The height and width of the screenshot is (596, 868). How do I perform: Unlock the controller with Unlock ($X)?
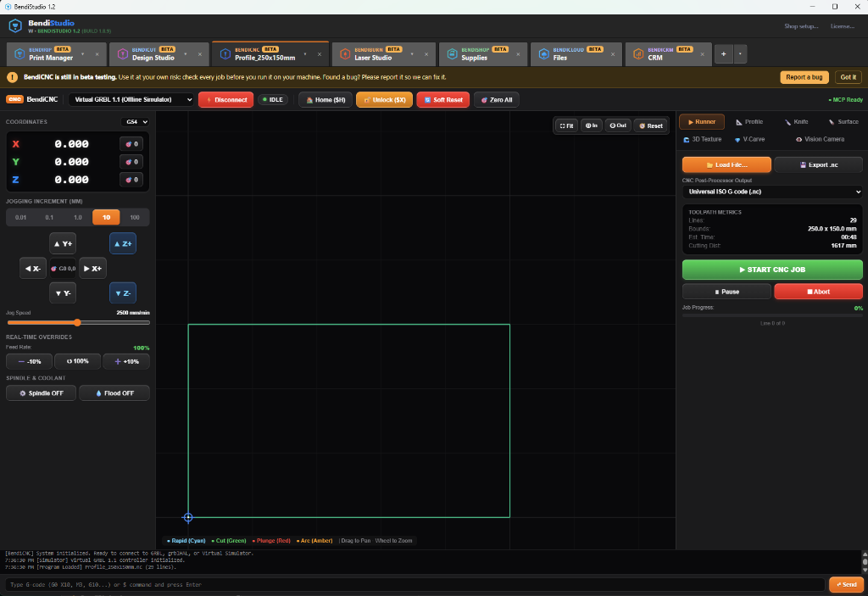point(385,100)
